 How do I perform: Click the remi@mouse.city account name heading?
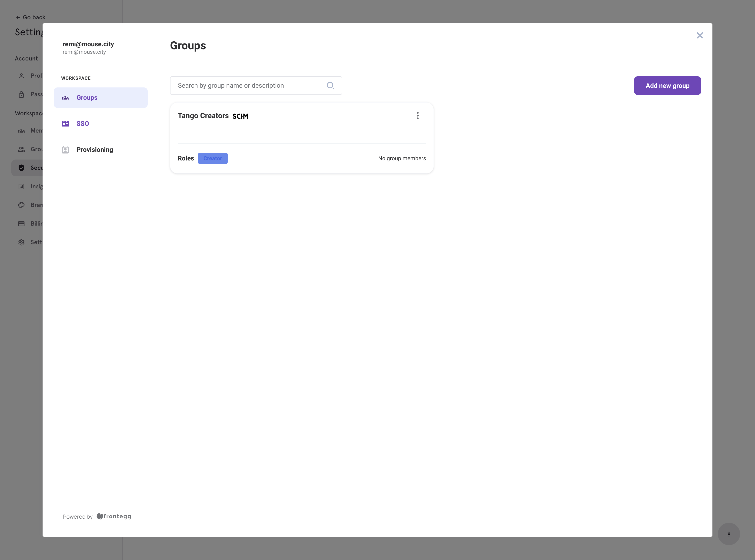(x=88, y=44)
